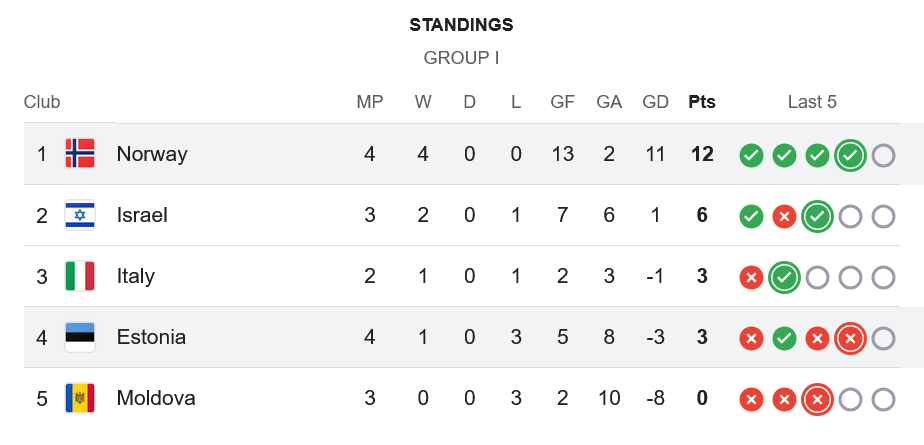Image resolution: width=924 pixels, height=445 pixels.
Task: Click Norway's highlighted latest win icon
Action: point(850,155)
